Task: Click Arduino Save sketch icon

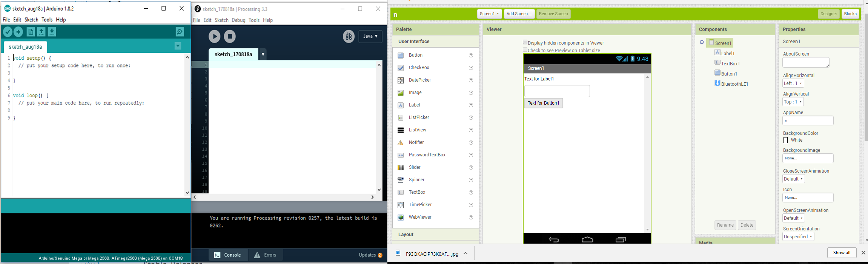Action: [x=52, y=32]
